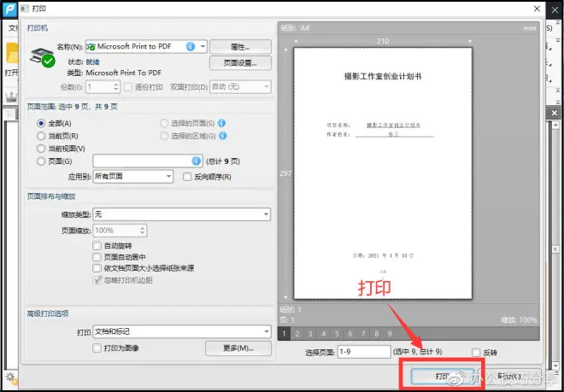
Task: Click the 选择页面 1-9 input field
Action: 364,352
